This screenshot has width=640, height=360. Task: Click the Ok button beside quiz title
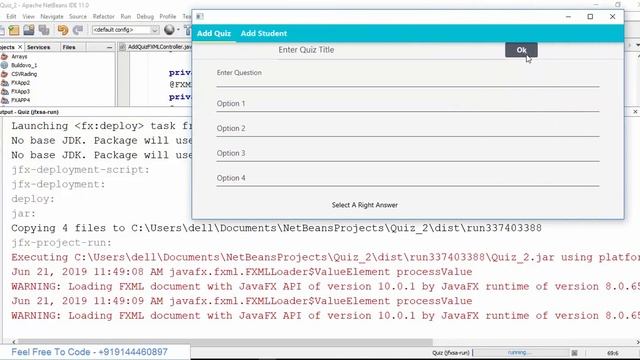pos(521,50)
